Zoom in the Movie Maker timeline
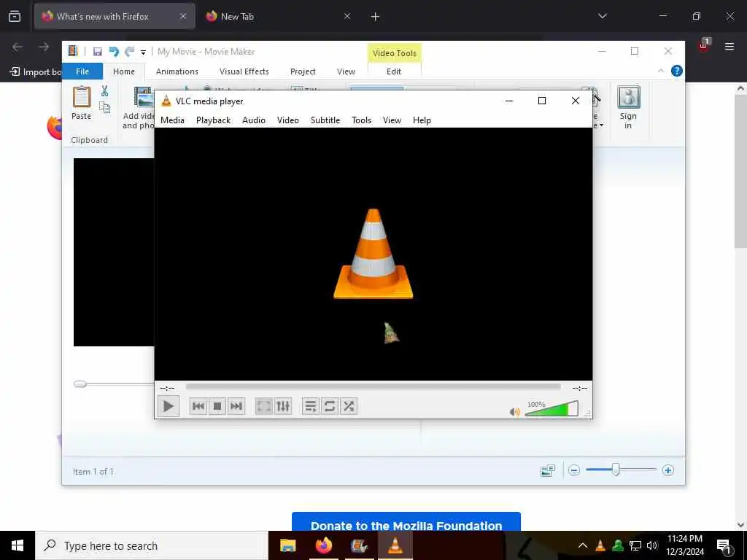Screen dimensions: 747x560 668,470
